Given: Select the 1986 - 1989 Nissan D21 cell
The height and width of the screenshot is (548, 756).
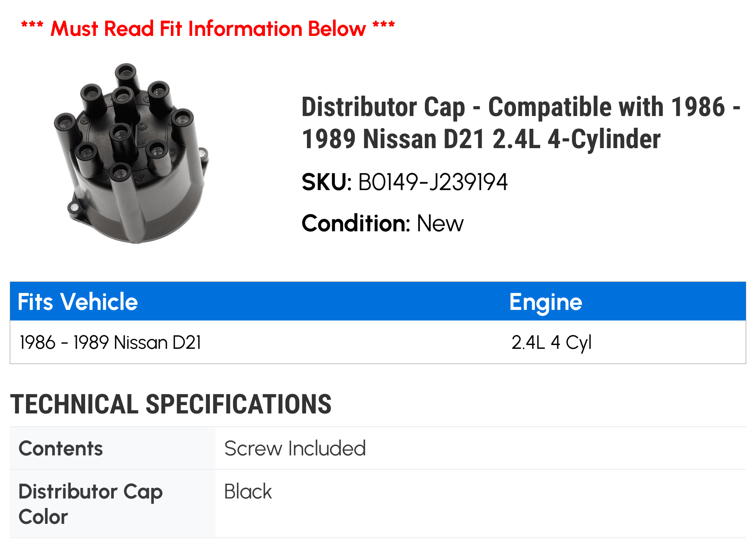Looking at the screenshot, I should pyautogui.click(x=110, y=342).
